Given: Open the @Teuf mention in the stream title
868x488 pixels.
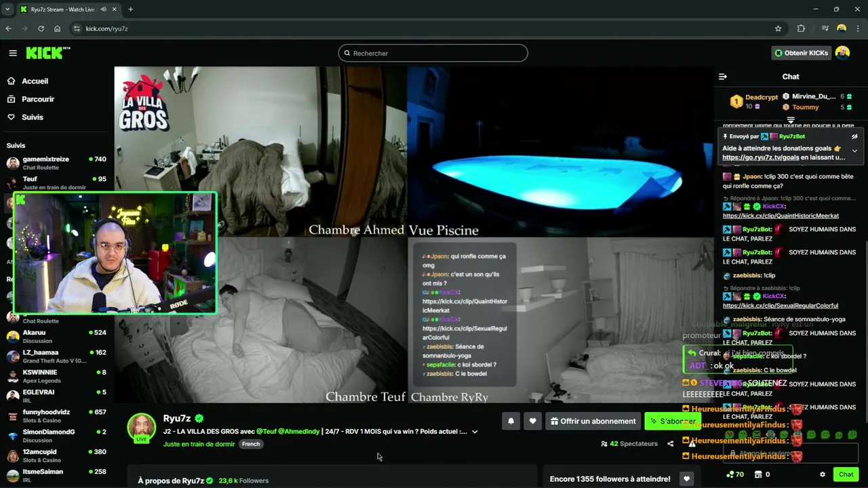Looking at the screenshot, I should tap(266, 431).
